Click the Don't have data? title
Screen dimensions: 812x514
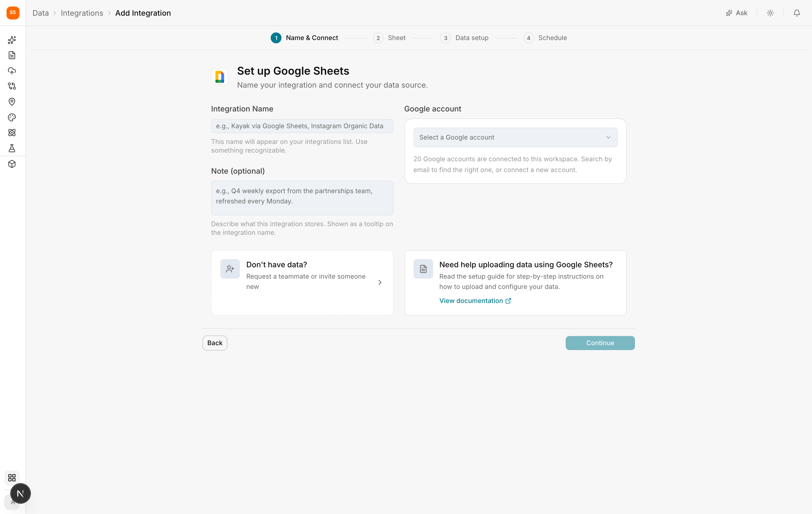(277, 265)
